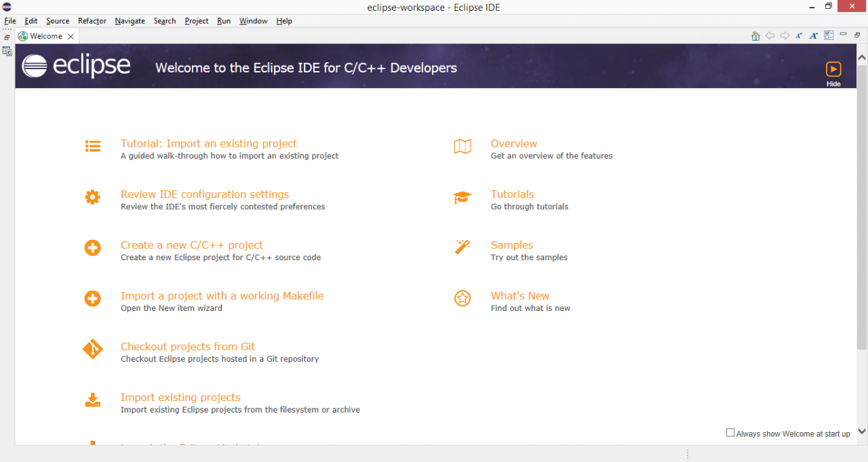Navigate back with the back arrow icon
The image size is (868, 462).
[770, 35]
